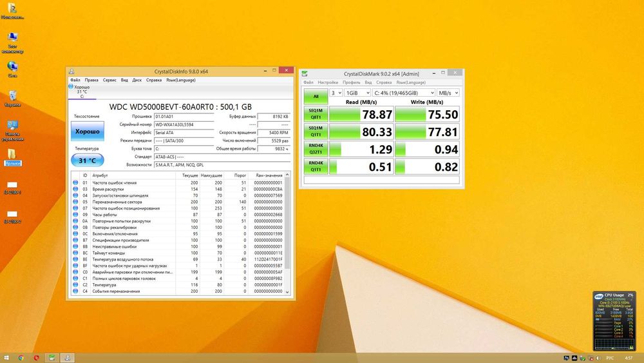Click the 4:57 taskbar clock

[x=629, y=358]
